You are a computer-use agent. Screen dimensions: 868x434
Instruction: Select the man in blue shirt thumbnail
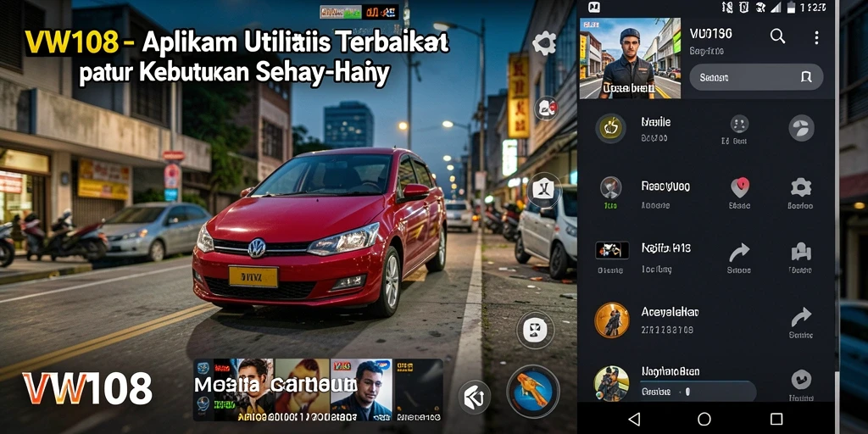coord(361,390)
